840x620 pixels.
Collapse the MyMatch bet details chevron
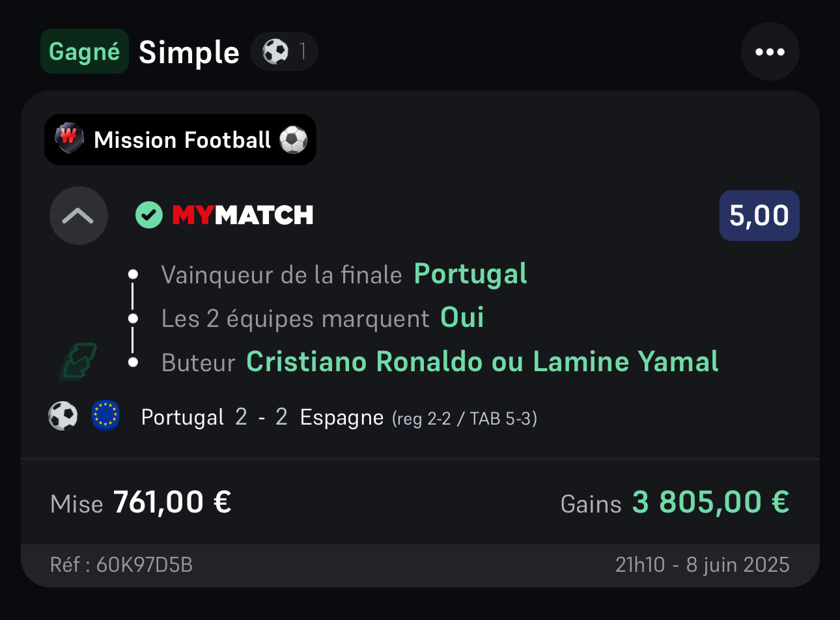pos(78,216)
